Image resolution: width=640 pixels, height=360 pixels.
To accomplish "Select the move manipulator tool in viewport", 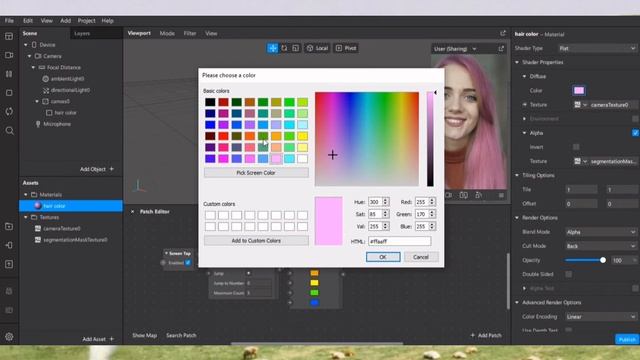I will click(x=272, y=48).
